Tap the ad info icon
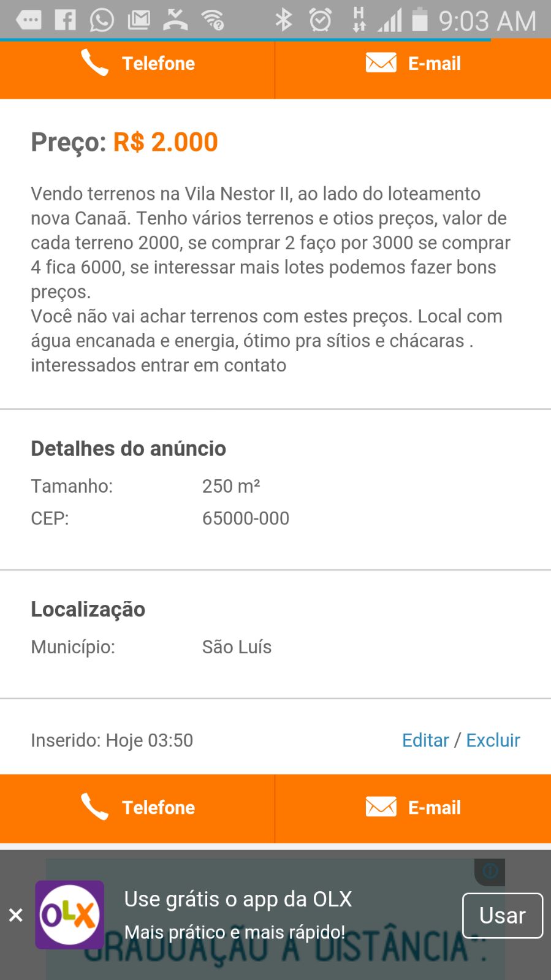Viewport: 551px width, 980px height. (x=490, y=870)
